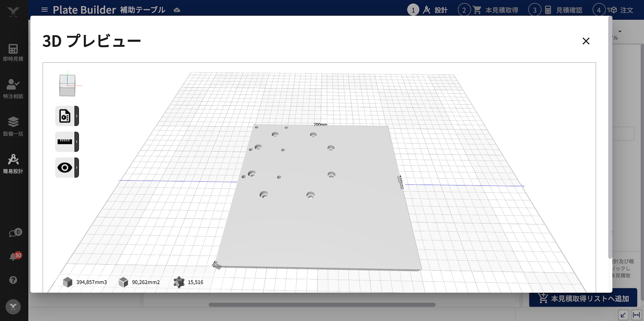The height and width of the screenshot is (321, 644).
Task: Expand the file settings tool arrow
Action: [x=76, y=116]
